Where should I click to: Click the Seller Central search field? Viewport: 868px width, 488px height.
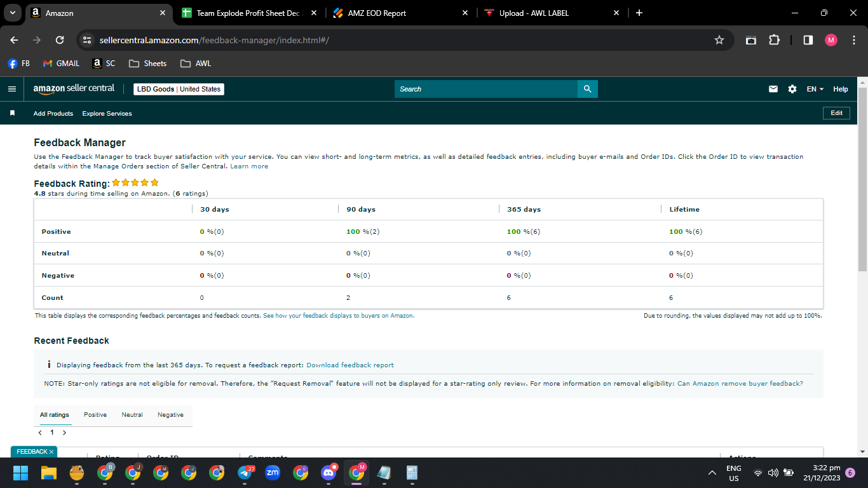[486, 89]
